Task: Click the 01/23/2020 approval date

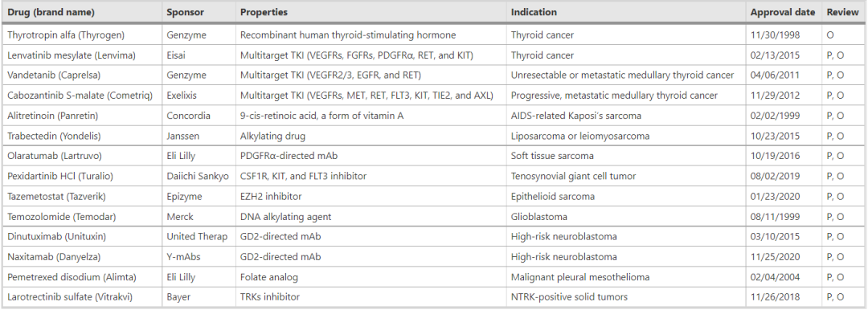Action: coord(775,197)
